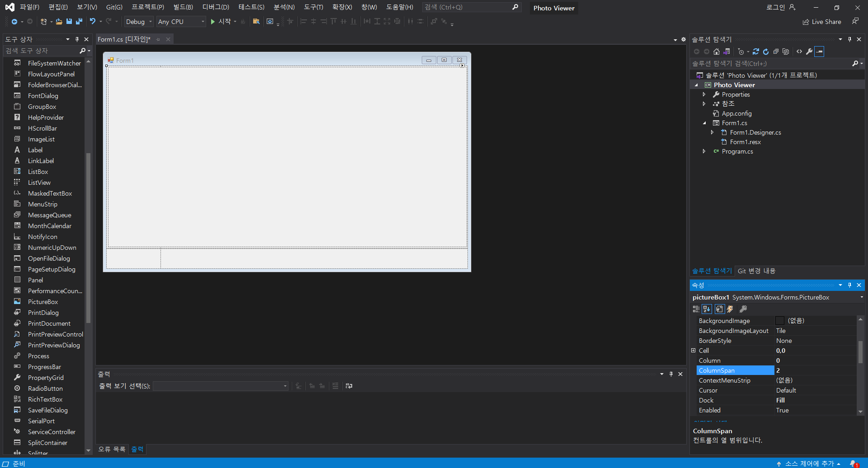This screenshot has width=868, height=468.
Task: Click the View Code brackets icon
Action: pos(799,51)
